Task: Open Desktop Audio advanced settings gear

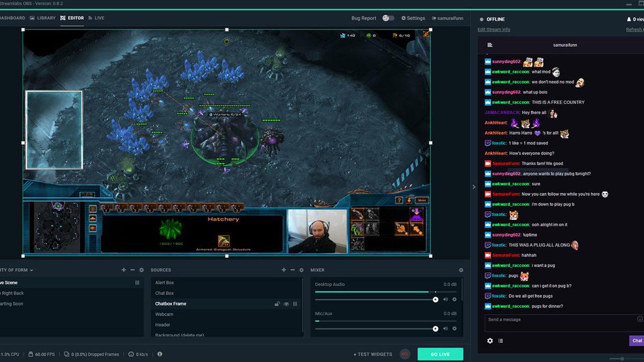Action: 455,299
